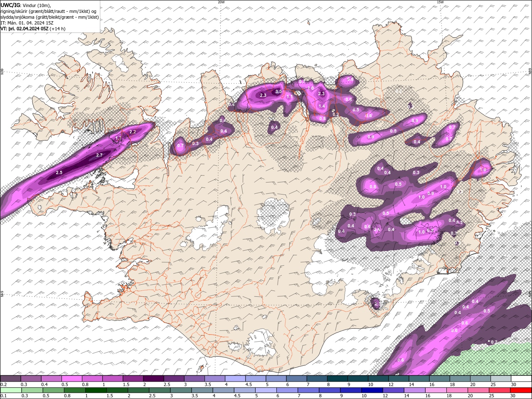Screen dimensions: 532x399
Task: Click the dark plum 0.2 swatch in upper scale
Action: (10, 379)
